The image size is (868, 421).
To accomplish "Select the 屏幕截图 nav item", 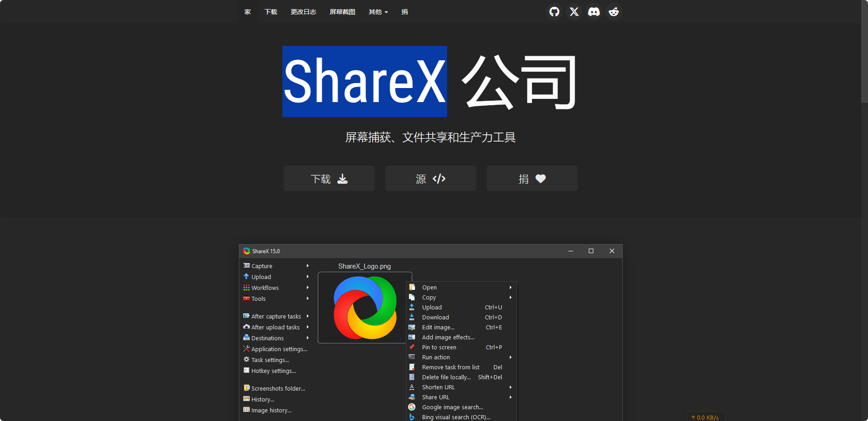I will [342, 12].
